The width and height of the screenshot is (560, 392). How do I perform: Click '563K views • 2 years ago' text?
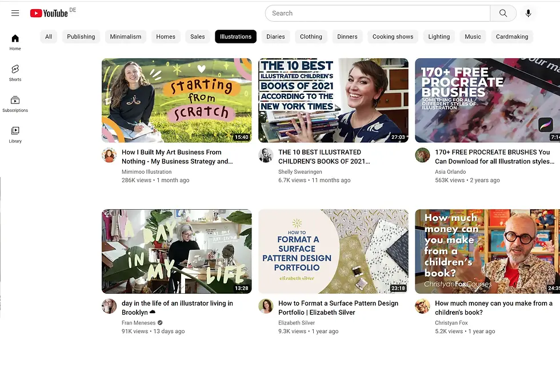[x=467, y=181]
